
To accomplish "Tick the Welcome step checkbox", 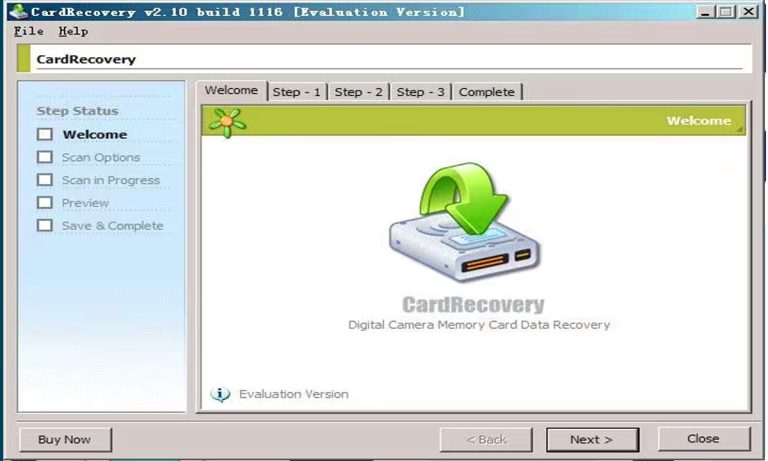I will (x=45, y=134).
